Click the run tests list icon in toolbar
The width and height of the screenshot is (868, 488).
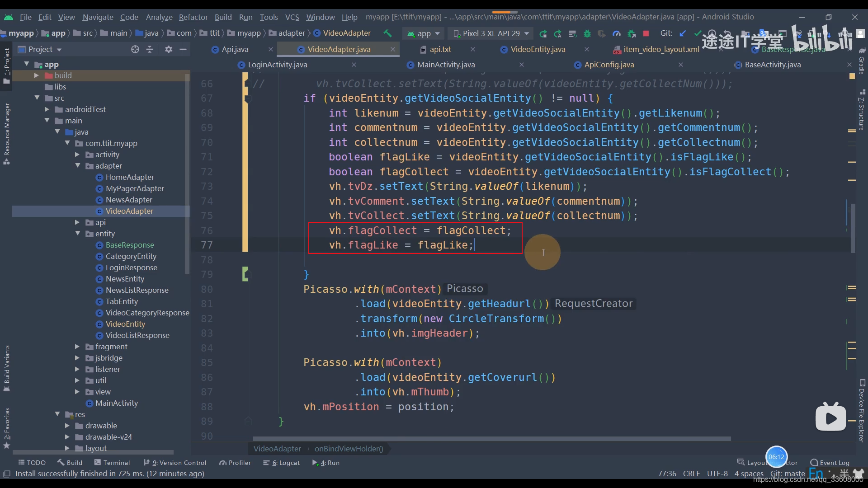tap(572, 33)
